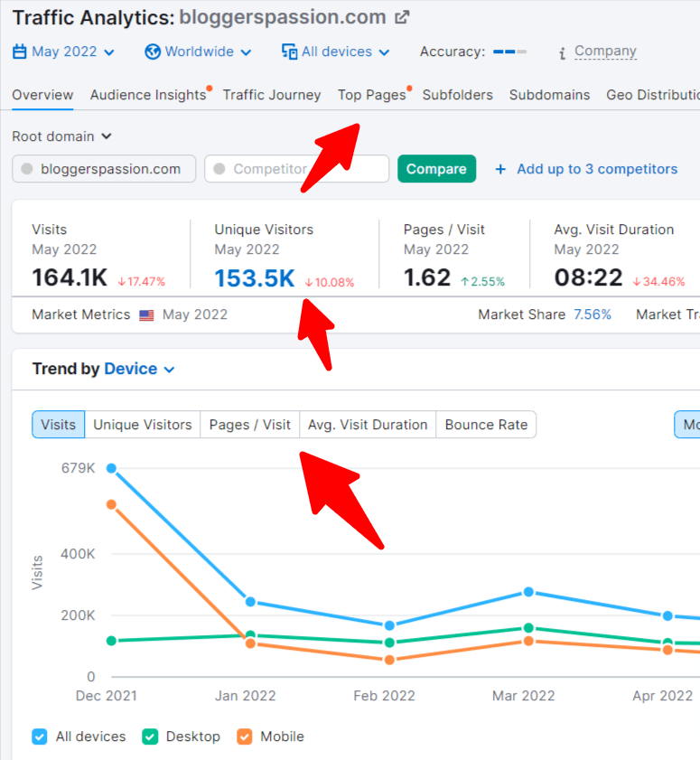Screen dimensions: 700x760
Task: Switch to the Overview tab
Action: pos(42,95)
